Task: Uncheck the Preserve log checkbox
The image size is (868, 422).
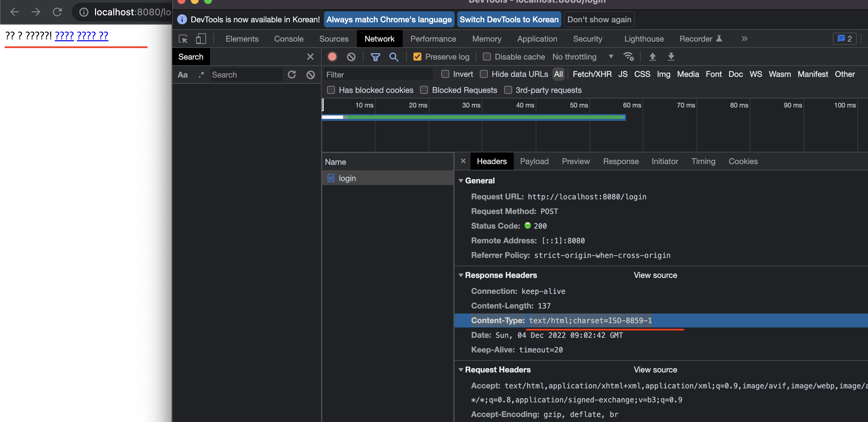Action: pyautogui.click(x=417, y=57)
